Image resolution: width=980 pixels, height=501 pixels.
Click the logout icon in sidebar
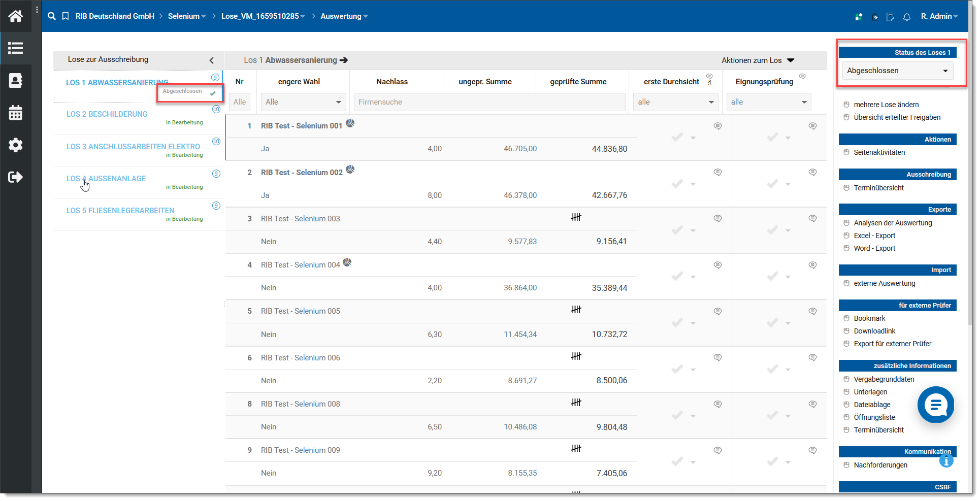click(x=15, y=177)
